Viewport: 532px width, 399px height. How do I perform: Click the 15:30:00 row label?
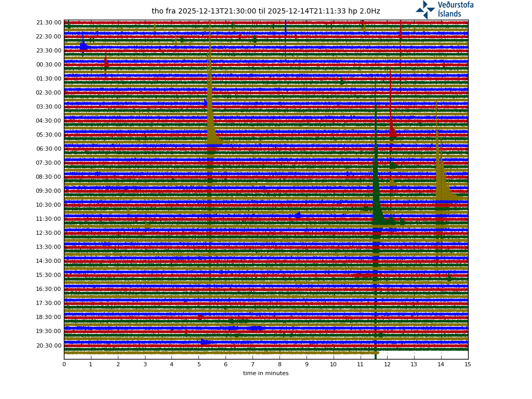pos(49,275)
